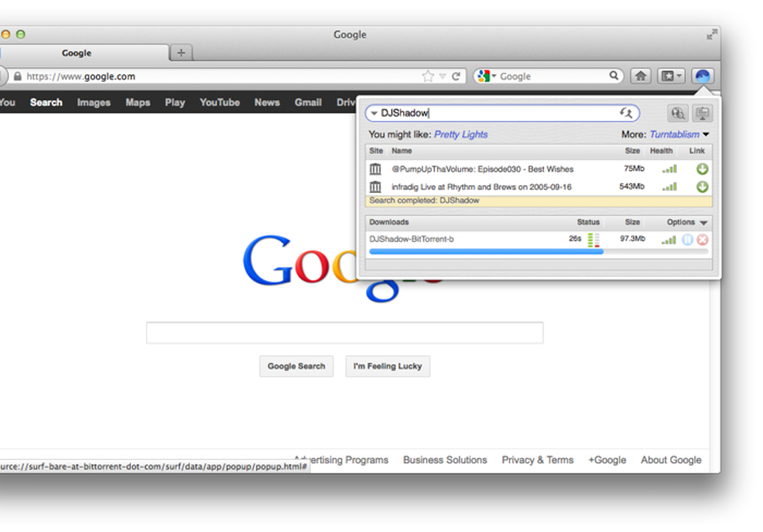Open the downloads Options dropdown
The height and width of the screenshot is (532, 763).
point(687,222)
